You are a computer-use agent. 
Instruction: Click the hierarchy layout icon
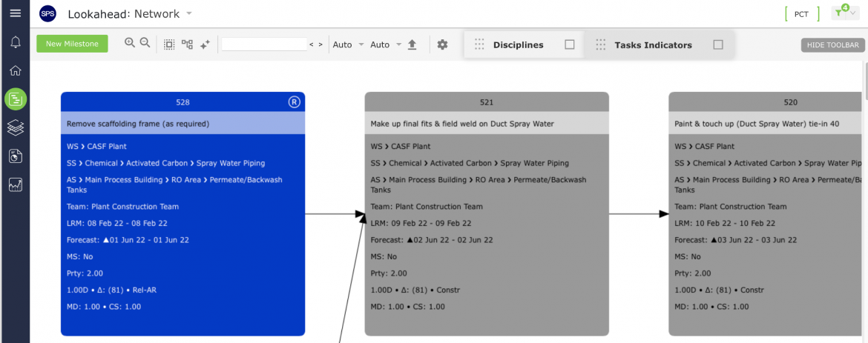[x=187, y=44]
